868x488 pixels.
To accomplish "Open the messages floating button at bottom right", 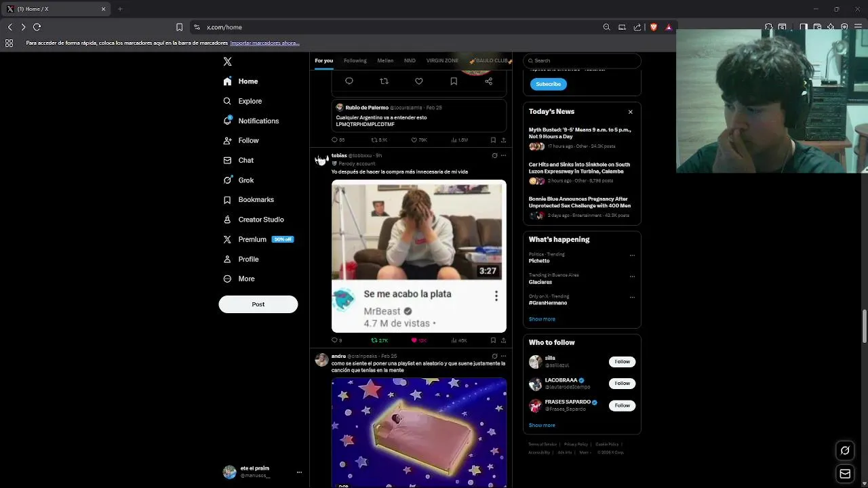I will (845, 474).
